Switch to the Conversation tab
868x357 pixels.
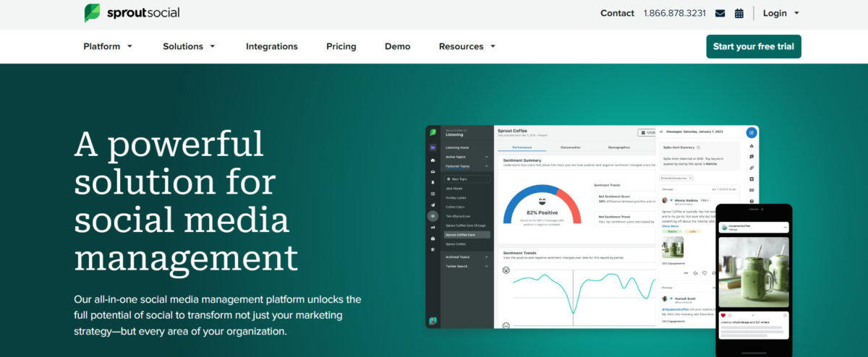(x=570, y=147)
